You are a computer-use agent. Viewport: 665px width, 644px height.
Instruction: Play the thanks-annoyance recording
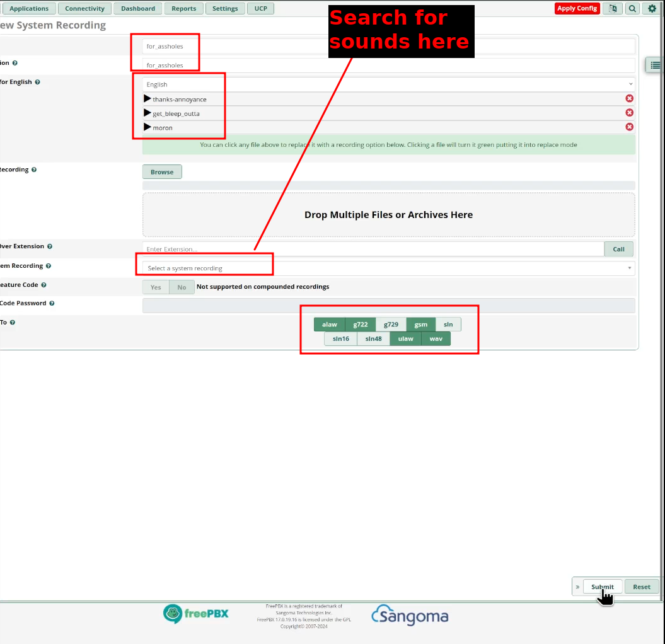click(x=147, y=99)
